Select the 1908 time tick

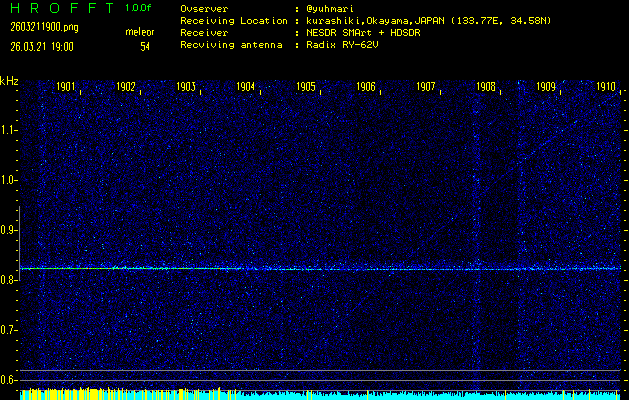486,87
